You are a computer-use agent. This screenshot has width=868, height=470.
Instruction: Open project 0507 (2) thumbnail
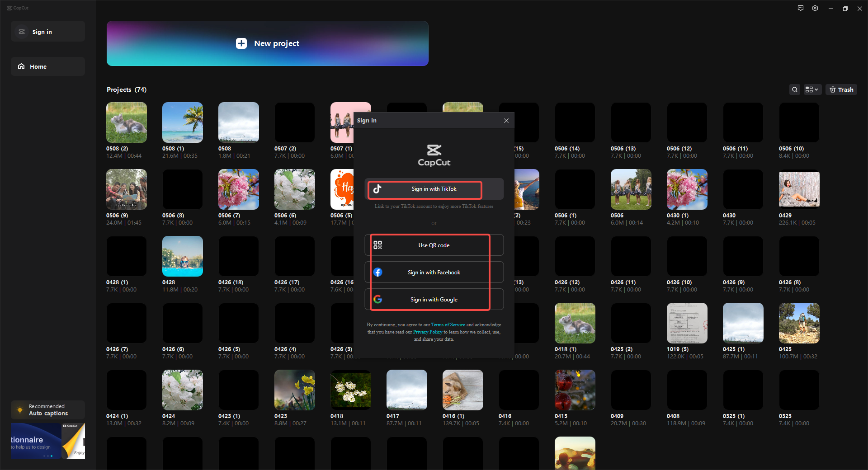pos(295,122)
